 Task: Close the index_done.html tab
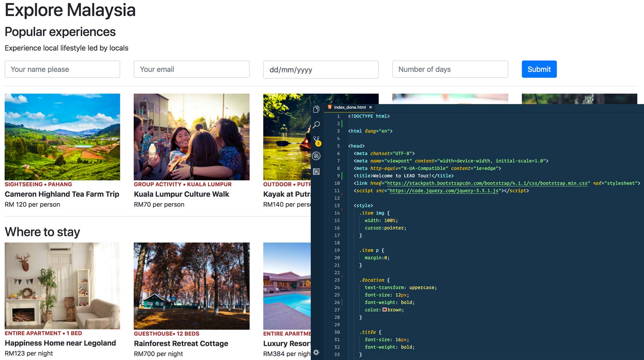click(x=371, y=107)
